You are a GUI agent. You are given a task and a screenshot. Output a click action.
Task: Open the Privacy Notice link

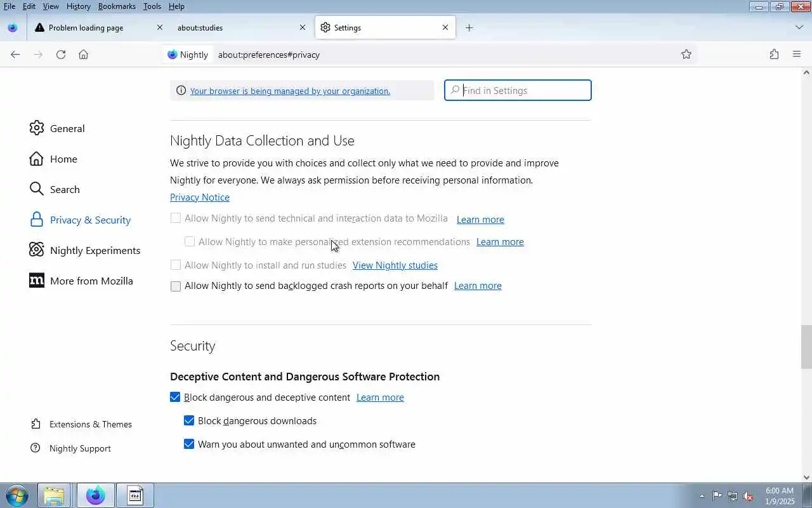pos(200,197)
